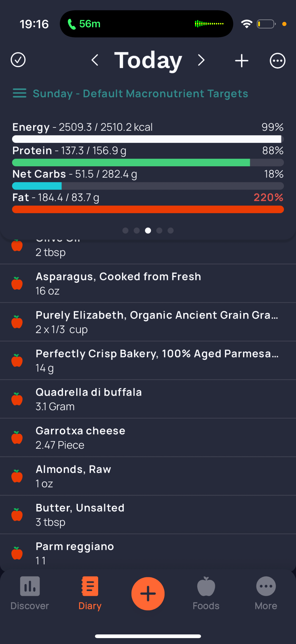The height and width of the screenshot is (644, 296).
Task: Open the More tab icon
Action: [x=266, y=587]
